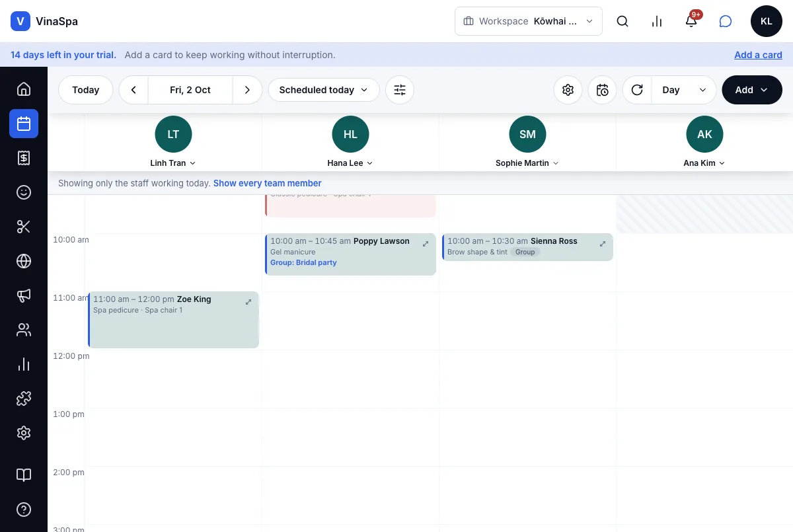This screenshot has width=793, height=532.
Task: Open the notifications bell
Action: click(691, 21)
